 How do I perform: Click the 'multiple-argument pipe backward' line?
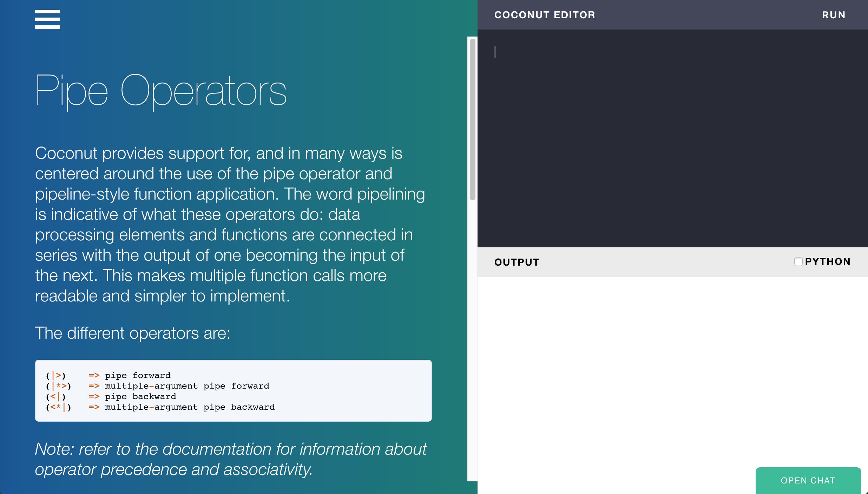coord(160,407)
